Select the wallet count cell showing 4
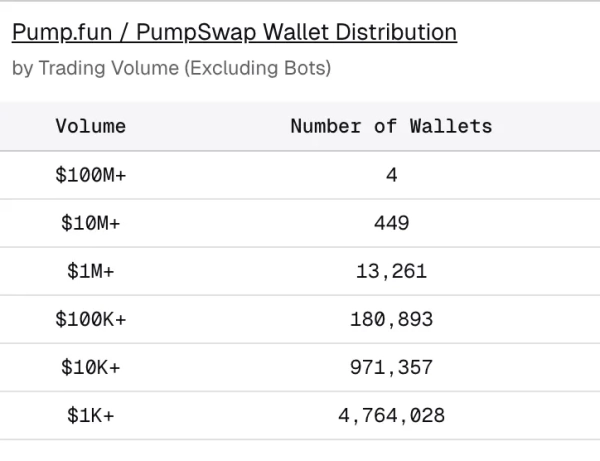Image resolution: width=600 pixels, height=461 pixels. click(391, 176)
